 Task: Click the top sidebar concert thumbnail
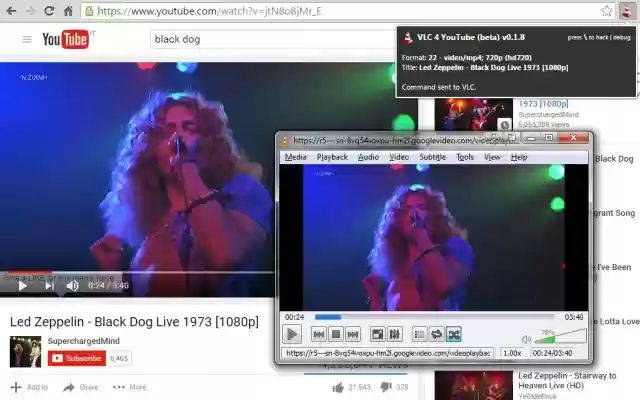click(474, 115)
